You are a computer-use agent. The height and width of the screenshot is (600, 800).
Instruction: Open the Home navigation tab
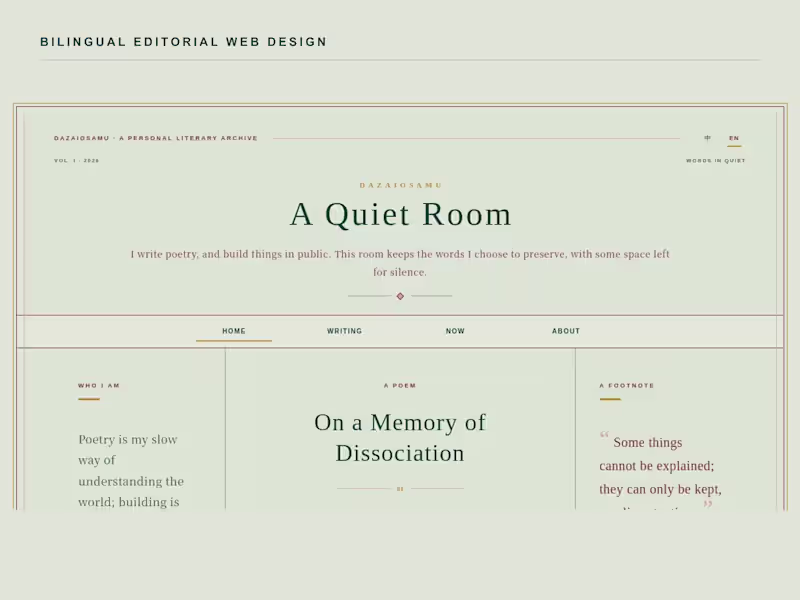coord(234,331)
